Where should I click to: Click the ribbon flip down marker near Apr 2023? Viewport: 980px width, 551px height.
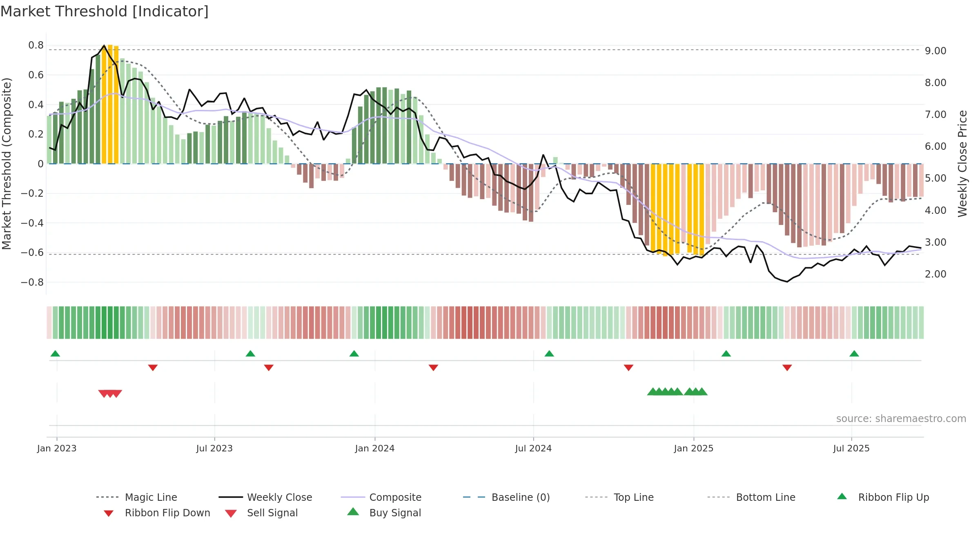tap(153, 368)
